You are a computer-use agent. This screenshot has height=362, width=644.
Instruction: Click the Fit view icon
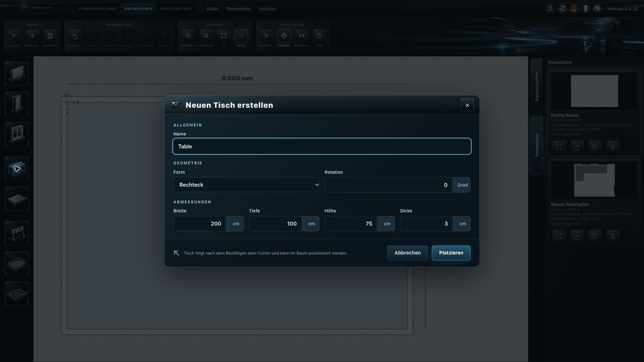tap(224, 35)
